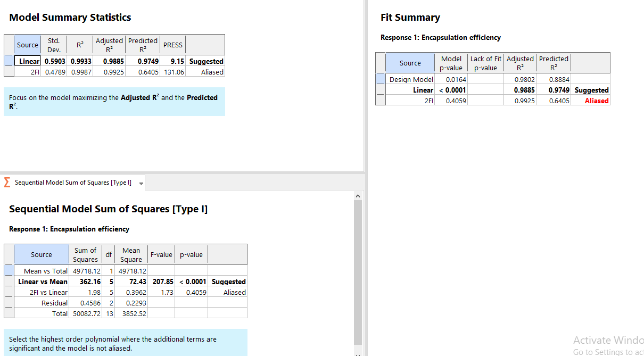Select the Sequential Model Sum of Squares [Type I] tab
The height and width of the screenshot is (356, 644).
point(73,183)
